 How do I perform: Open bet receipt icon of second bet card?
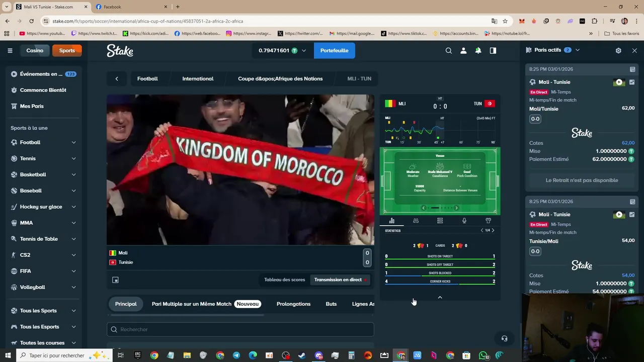(632, 202)
